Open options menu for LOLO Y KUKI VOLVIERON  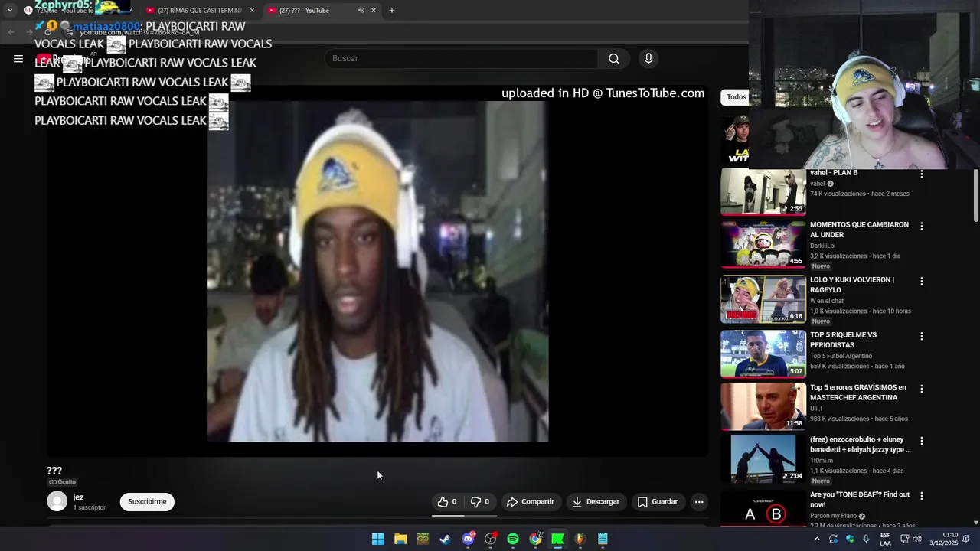(x=922, y=282)
